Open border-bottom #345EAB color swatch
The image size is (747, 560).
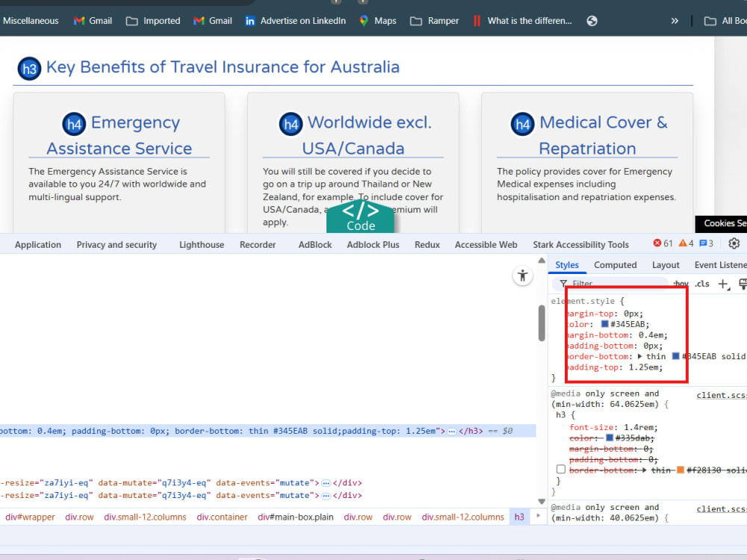tap(675, 356)
